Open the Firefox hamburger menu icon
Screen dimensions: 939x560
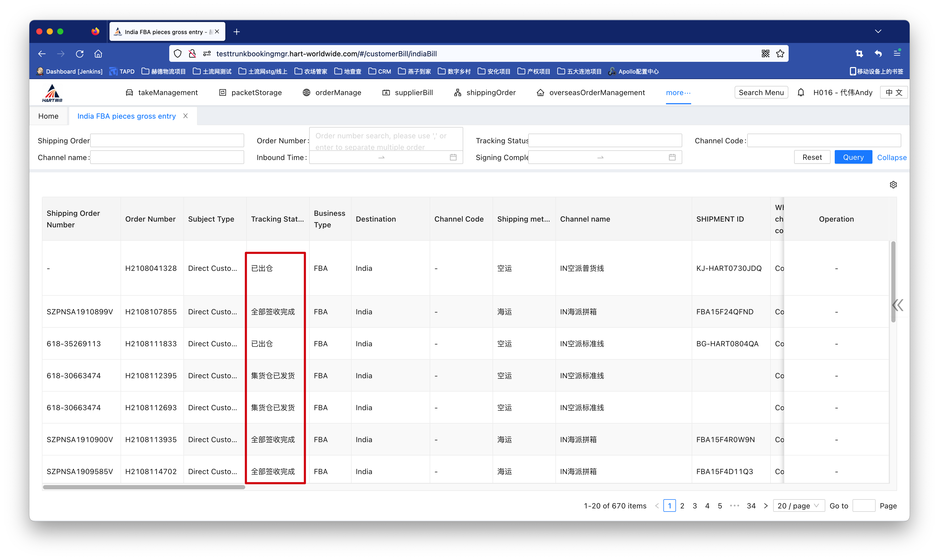(x=897, y=54)
